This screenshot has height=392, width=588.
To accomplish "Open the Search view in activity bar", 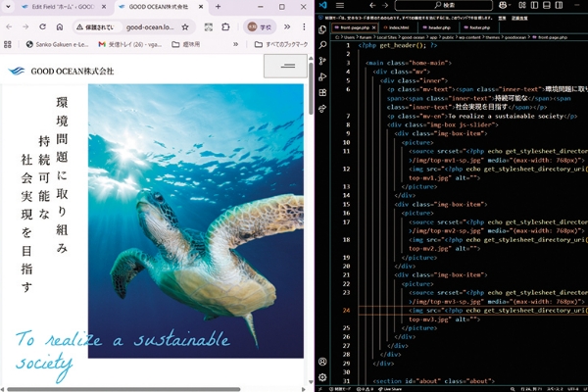I will (322, 45).
